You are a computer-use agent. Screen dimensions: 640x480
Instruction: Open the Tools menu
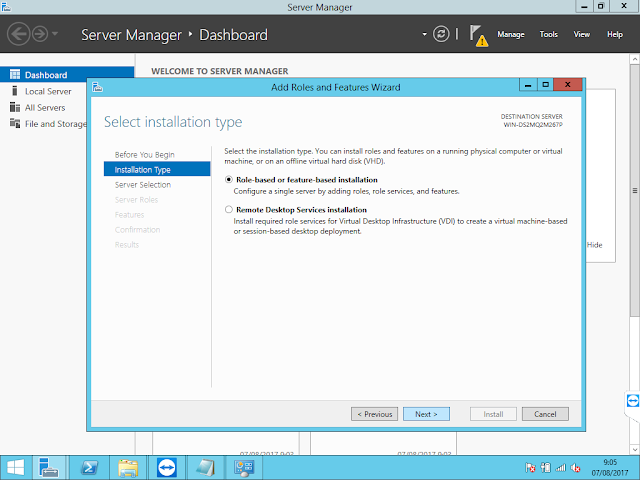coord(549,34)
